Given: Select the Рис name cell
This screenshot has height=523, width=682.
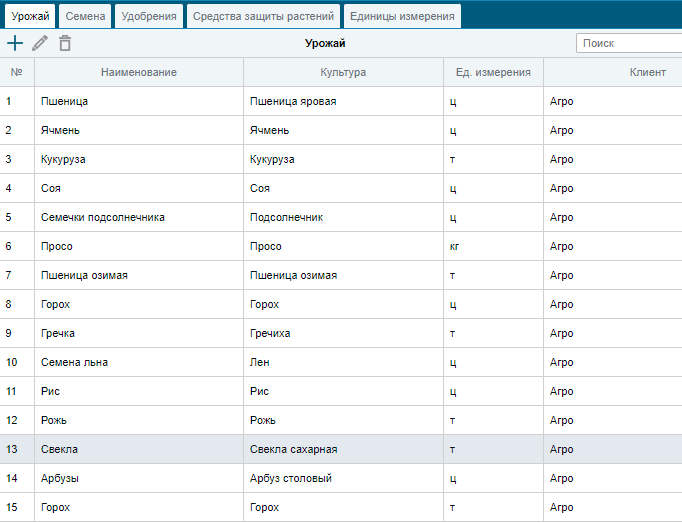Looking at the screenshot, I should [139, 391].
